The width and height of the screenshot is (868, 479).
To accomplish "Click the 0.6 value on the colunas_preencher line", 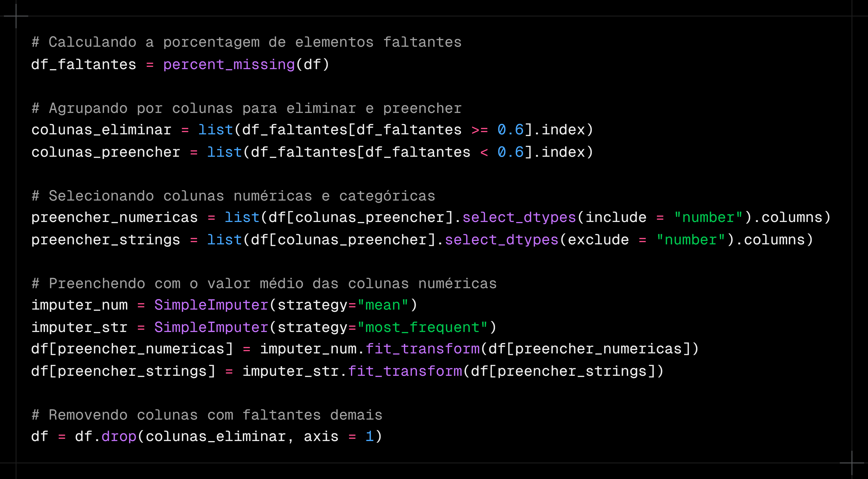I will pos(510,152).
